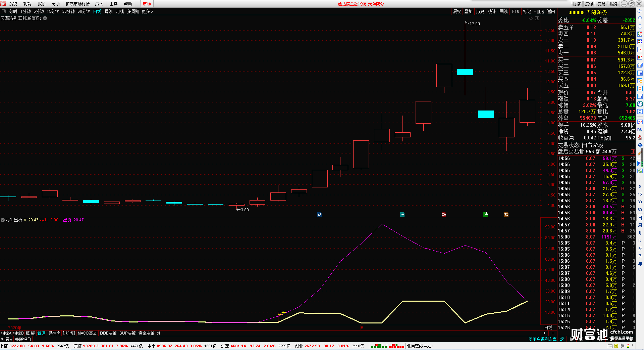
Task: Click the red logo in top-left corner
Action: point(3,3)
